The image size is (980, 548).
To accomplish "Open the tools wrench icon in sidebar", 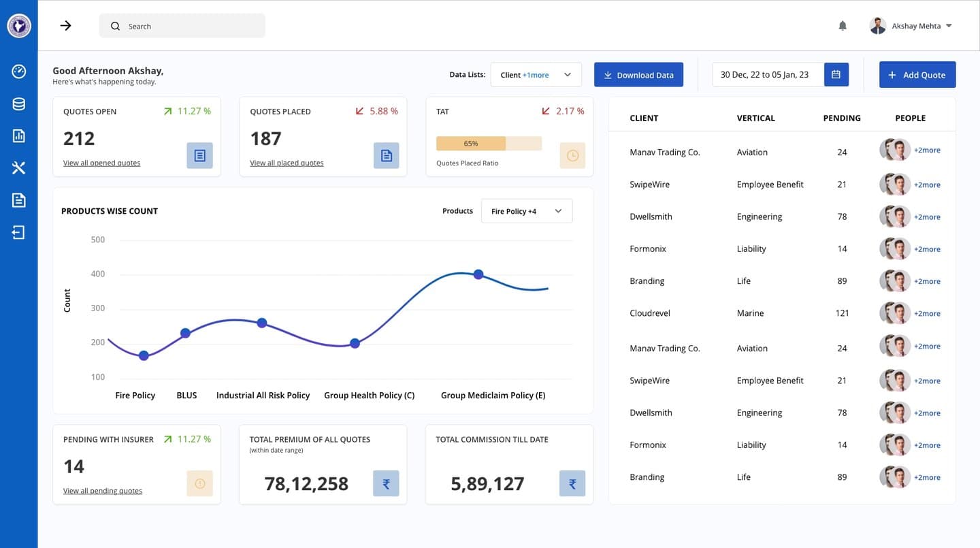I will tap(19, 168).
